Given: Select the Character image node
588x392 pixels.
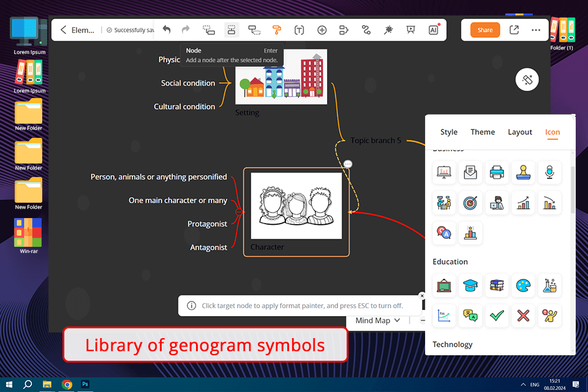Looking at the screenshot, I should [x=296, y=206].
